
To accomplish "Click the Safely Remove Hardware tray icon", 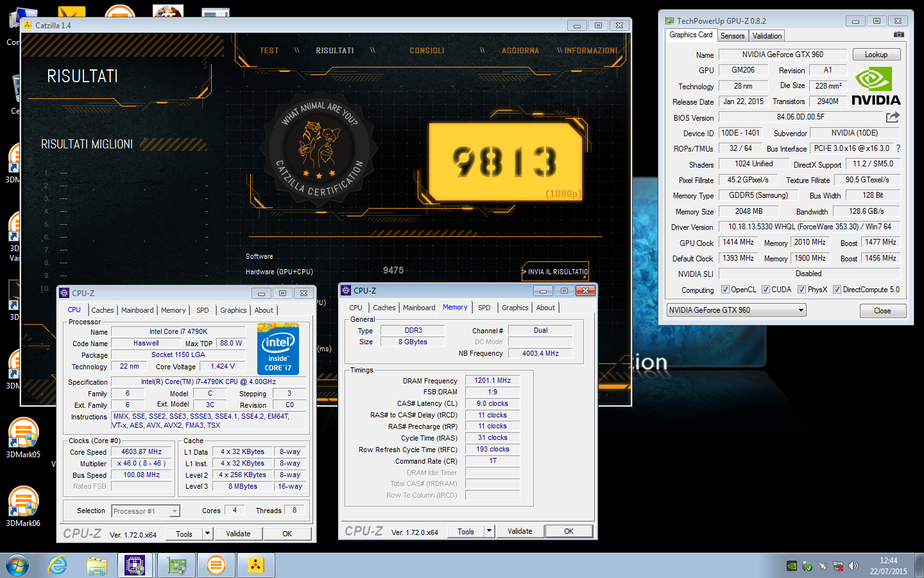I will coord(807,566).
